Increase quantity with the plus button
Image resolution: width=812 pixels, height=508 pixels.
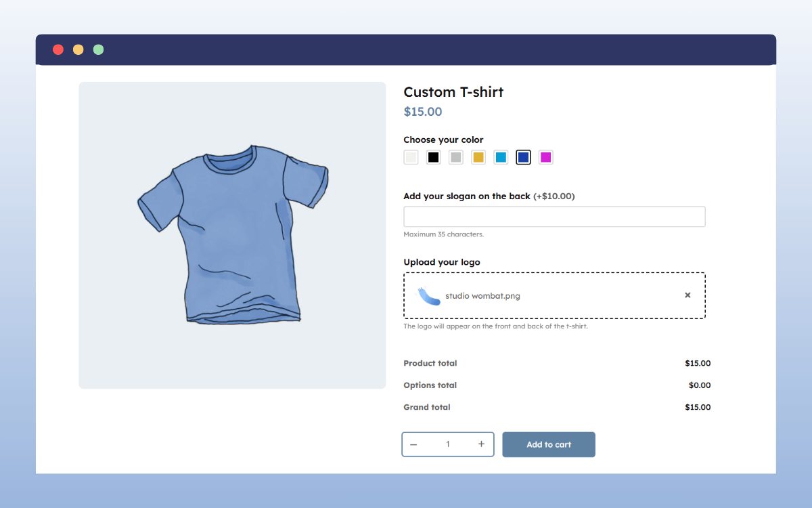481,444
